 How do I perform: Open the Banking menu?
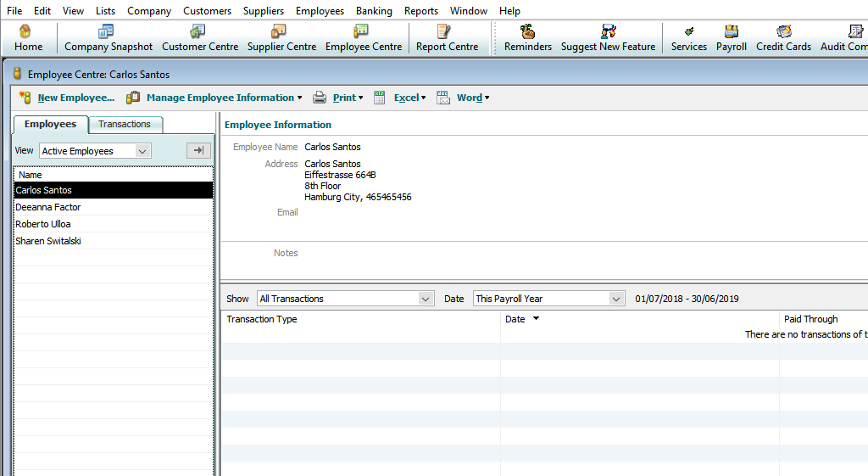374,11
